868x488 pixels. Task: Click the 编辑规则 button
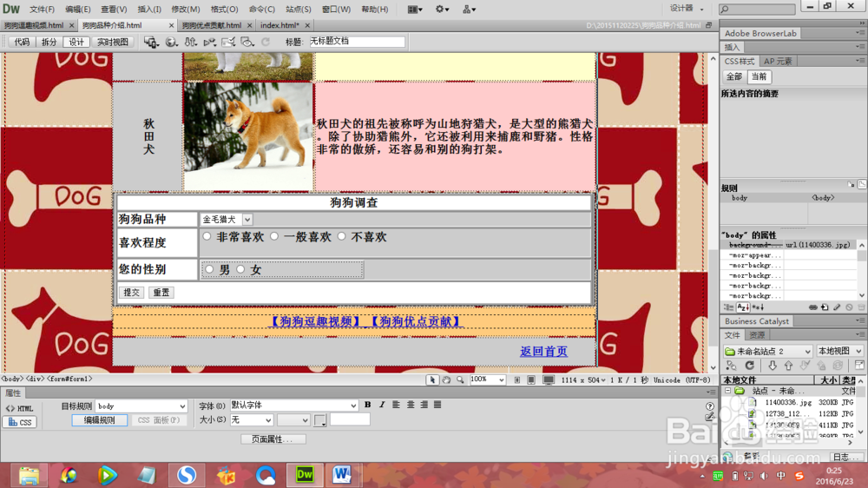[x=99, y=420]
